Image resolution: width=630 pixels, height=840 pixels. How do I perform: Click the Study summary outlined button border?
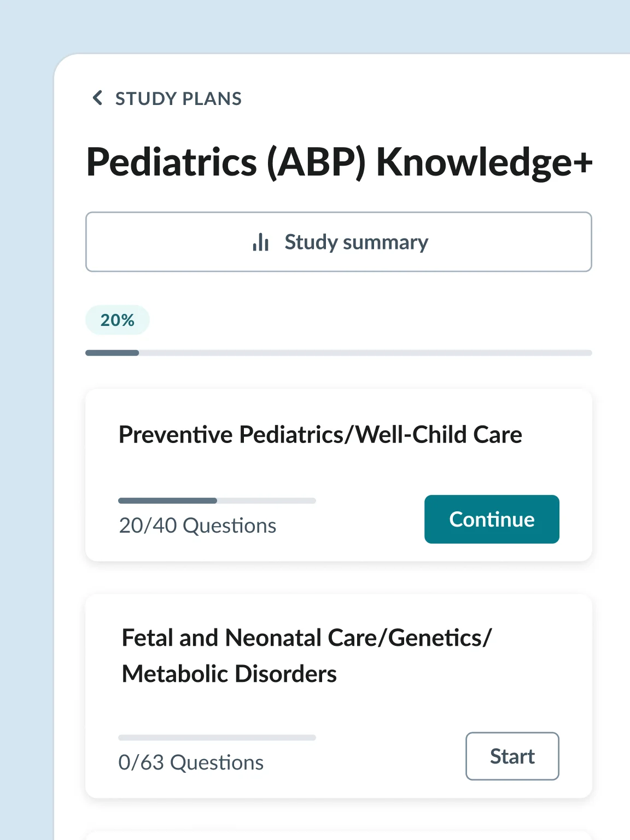click(x=339, y=214)
